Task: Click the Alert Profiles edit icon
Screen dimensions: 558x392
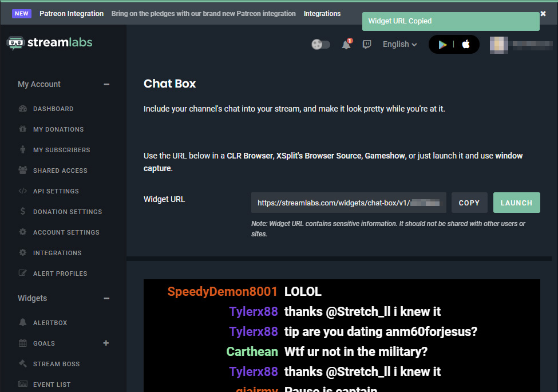Action: pyautogui.click(x=23, y=273)
